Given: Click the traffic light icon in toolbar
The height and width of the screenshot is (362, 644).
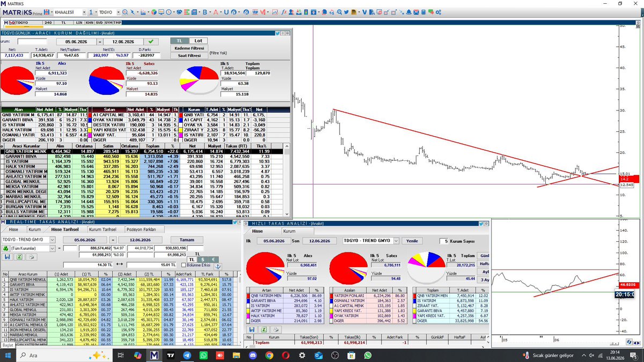Looking at the screenshot, I should [x=305, y=12].
